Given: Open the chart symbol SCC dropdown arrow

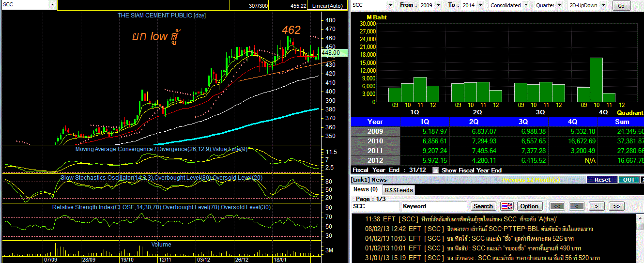Looking at the screenshot, I should coord(52,5).
